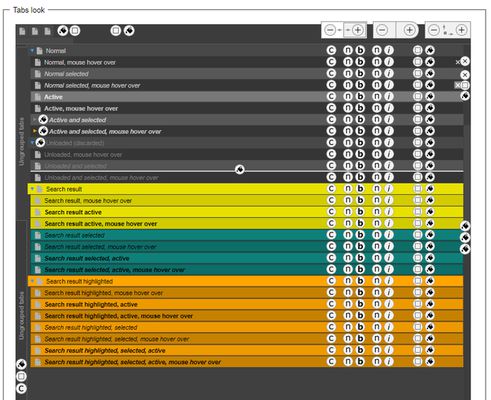Image resolution: width=491 pixels, height=400 pixels.
Task: Click the paint bucket on the separator line
Action: [x=240, y=169]
